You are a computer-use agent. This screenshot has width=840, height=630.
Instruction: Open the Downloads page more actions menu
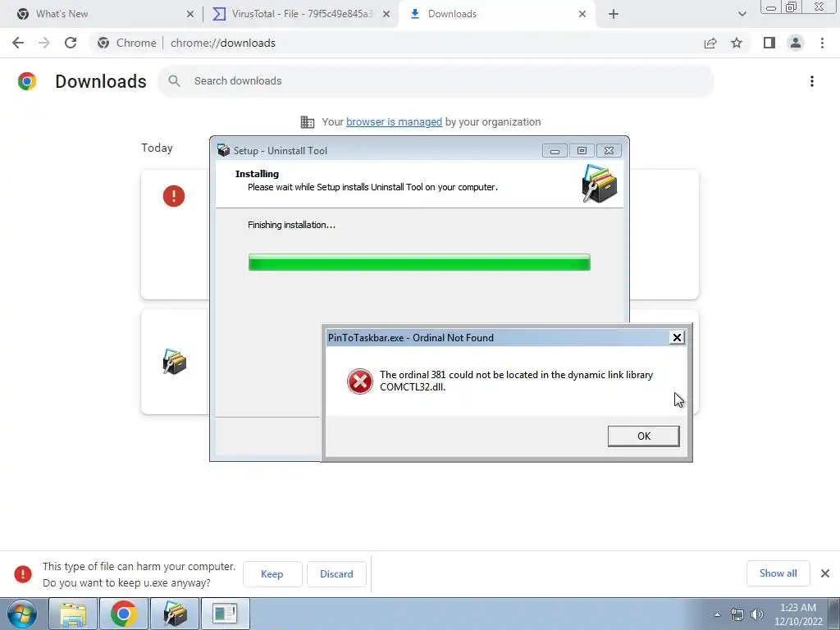point(812,81)
